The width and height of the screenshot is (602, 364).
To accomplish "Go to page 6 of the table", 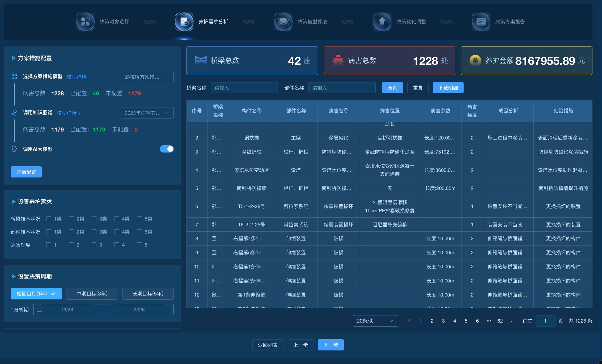I will [x=477, y=321].
